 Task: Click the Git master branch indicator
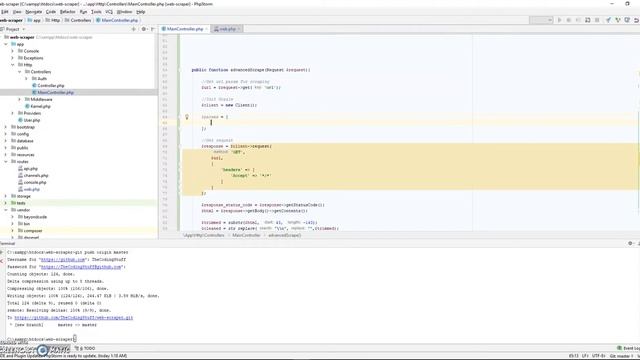tap(620, 356)
